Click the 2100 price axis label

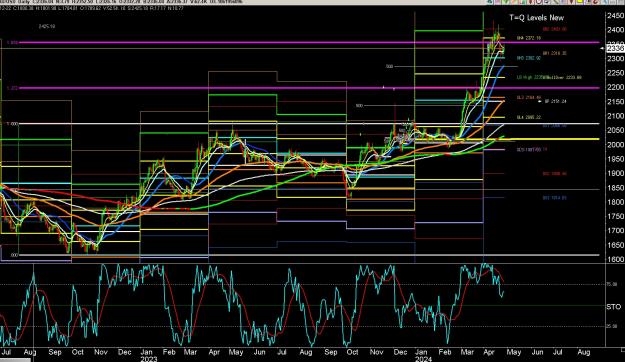(615, 116)
